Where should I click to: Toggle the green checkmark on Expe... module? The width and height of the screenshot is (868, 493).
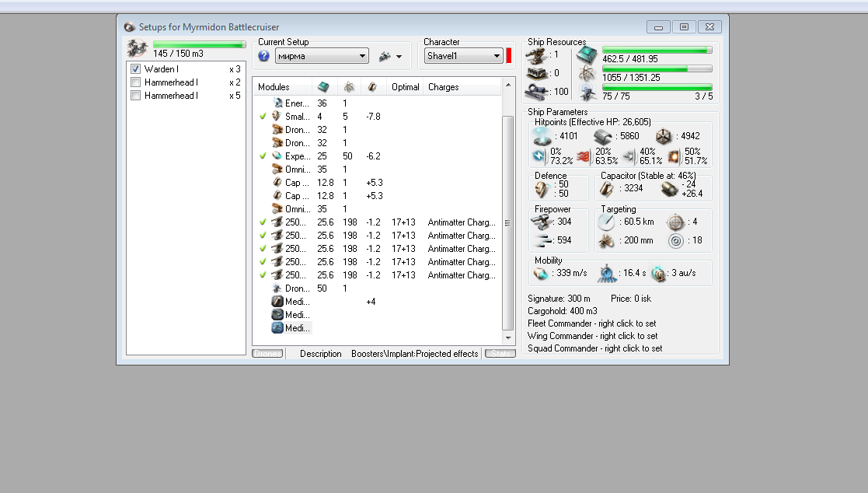tap(263, 156)
